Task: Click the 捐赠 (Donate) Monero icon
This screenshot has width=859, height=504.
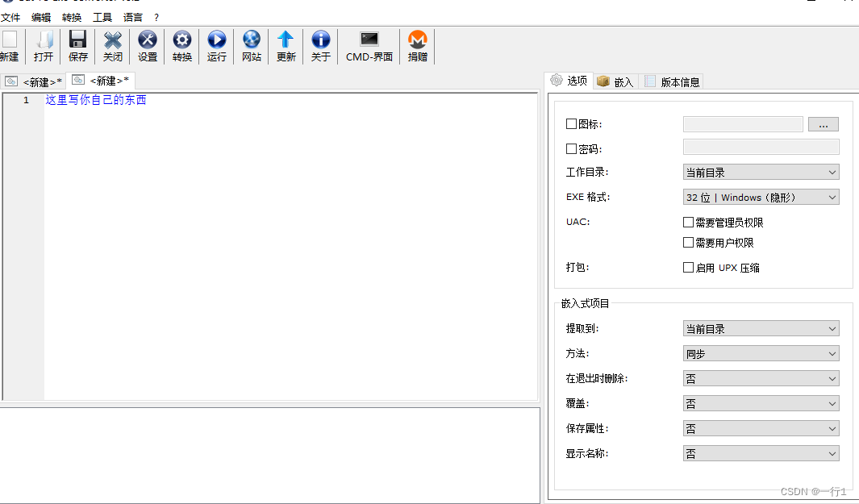Action: 418,40
